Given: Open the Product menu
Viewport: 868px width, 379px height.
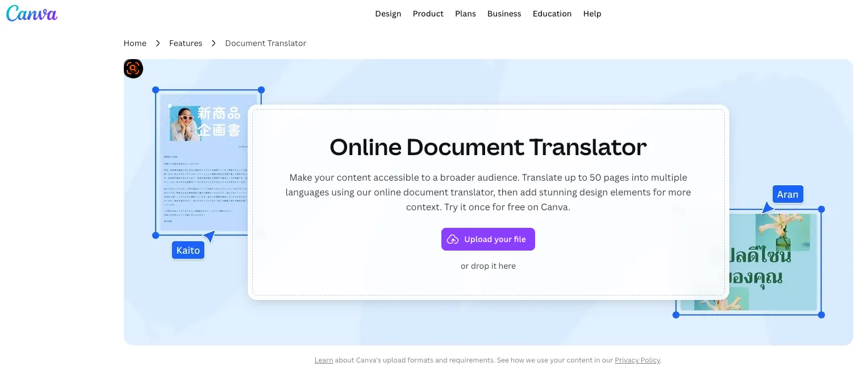Looking at the screenshot, I should tap(428, 14).
